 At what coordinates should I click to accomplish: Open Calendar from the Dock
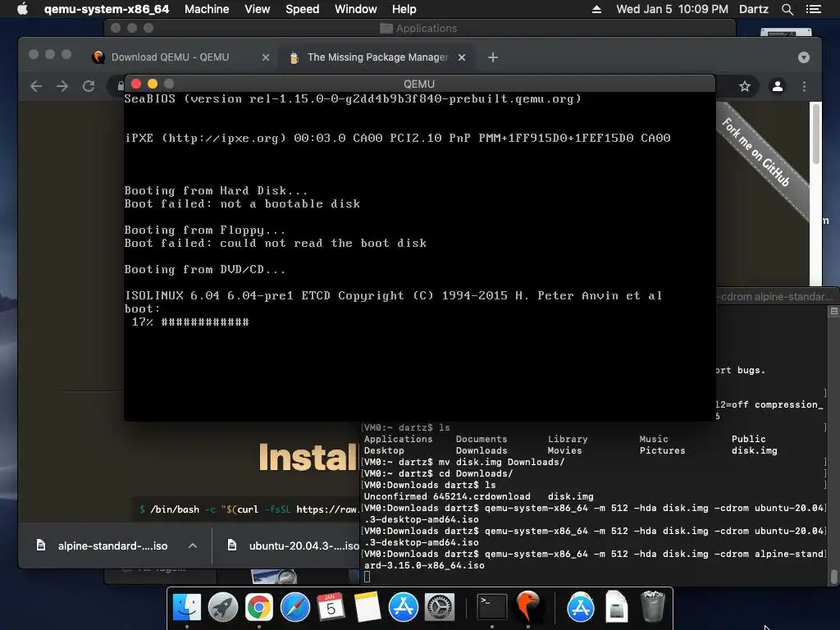(x=331, y=607)
